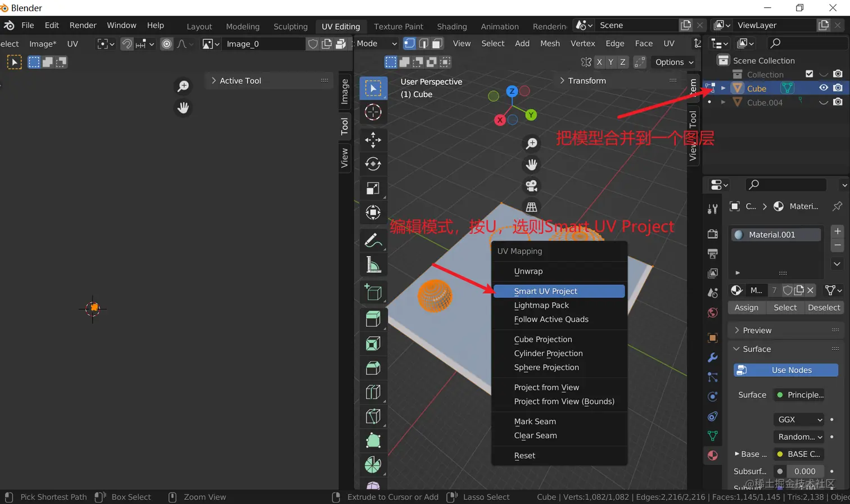Select the Material.001 slot in the list
Viewport: 850px width, 504px height.
point(777,235)
